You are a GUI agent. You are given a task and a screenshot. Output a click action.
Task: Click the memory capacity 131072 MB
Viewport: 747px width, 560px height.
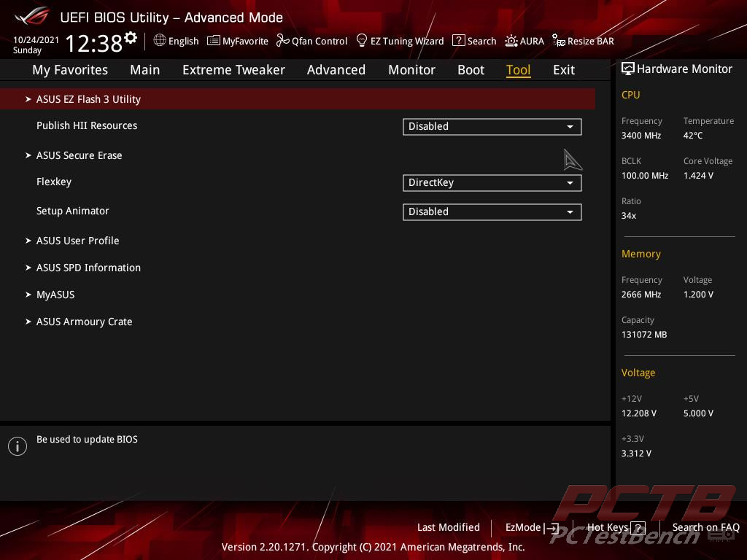coord(644,334)
